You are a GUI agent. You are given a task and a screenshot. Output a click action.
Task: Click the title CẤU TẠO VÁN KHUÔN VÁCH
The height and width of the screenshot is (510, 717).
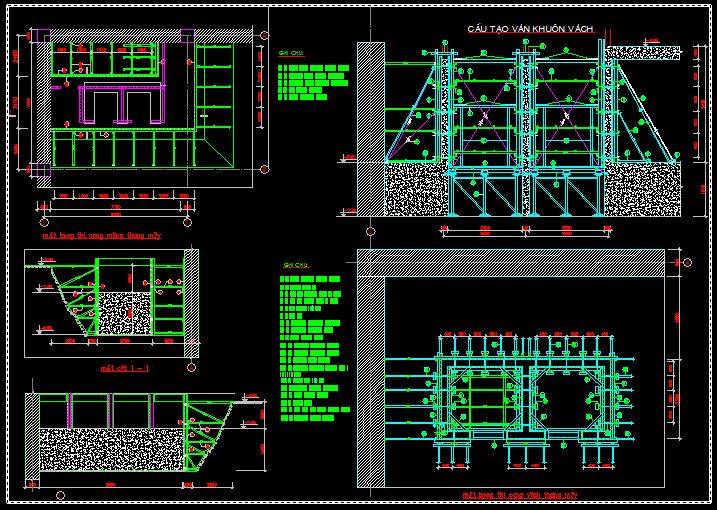click(531, 31)
